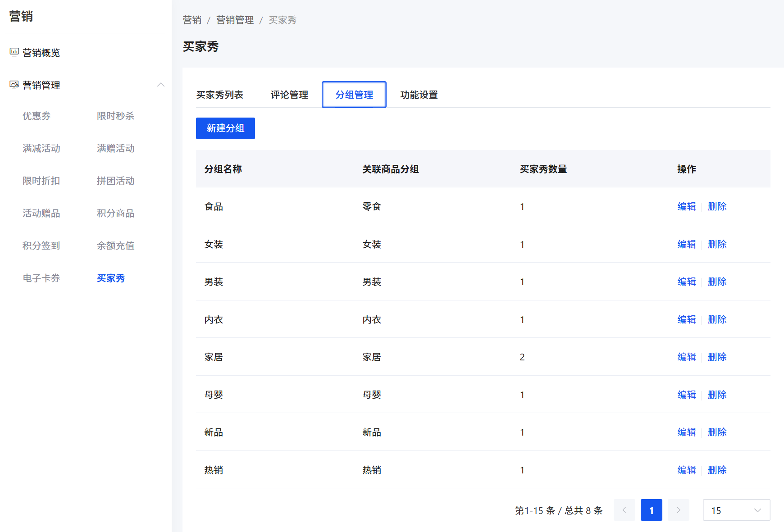Screen dimensions: 784x532
Task: Go to next page arrow
Action: (678, 510)
